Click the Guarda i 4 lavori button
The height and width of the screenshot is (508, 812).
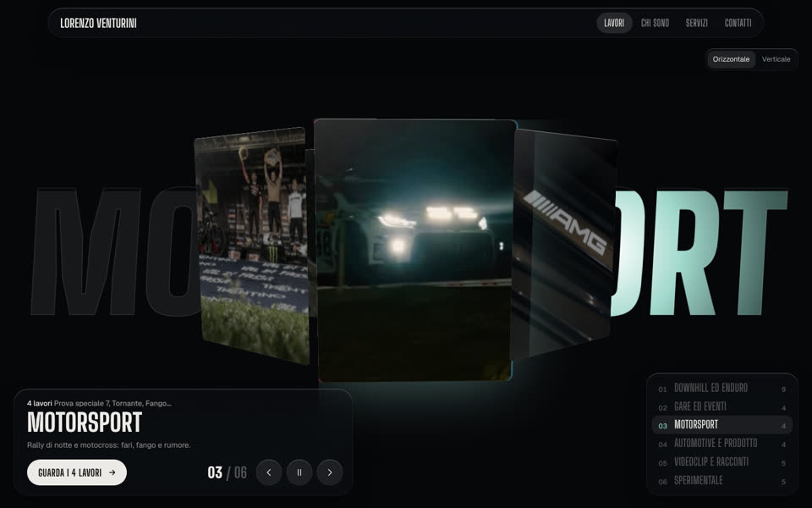point(77,472)
